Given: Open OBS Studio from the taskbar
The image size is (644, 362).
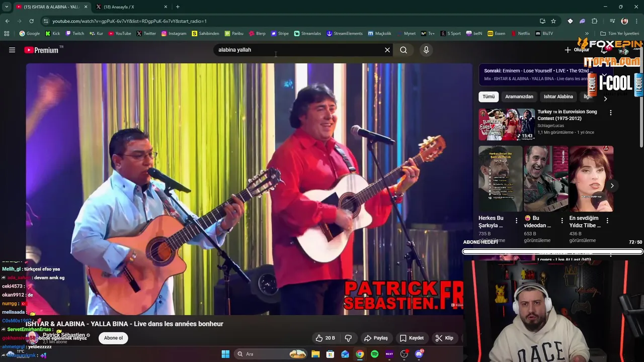Looking at the screenshot, I should click(404, 354).
